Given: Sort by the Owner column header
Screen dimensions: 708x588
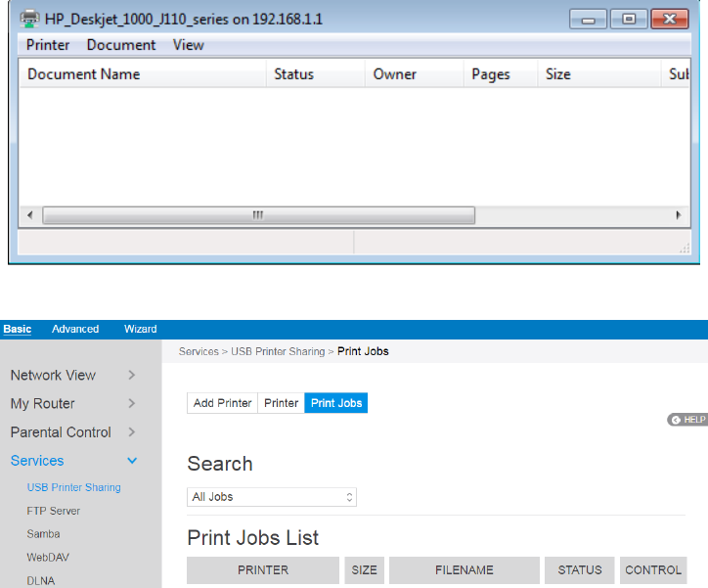Looking at the screenshot, I should coord(414,73).
